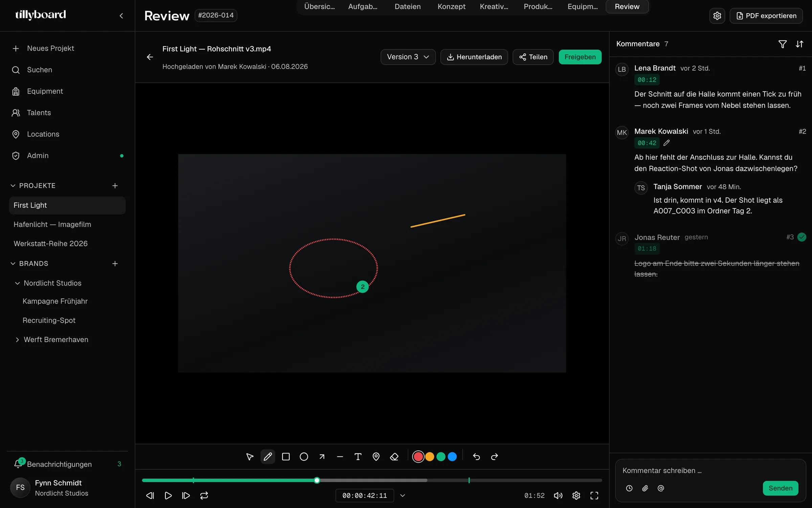
Task: Toggle loop playback
Action: [204, 496]
